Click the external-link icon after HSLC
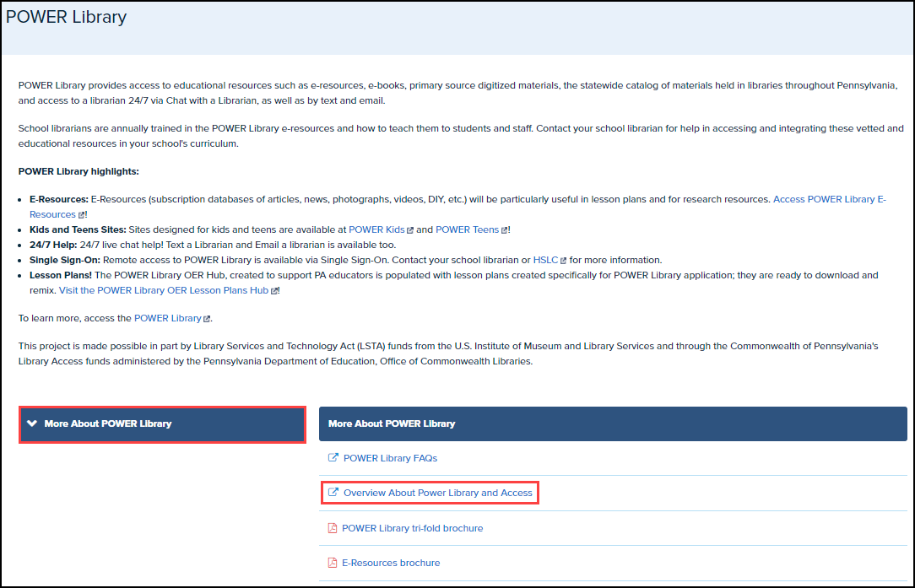915x588 pixels. point(563,261)
